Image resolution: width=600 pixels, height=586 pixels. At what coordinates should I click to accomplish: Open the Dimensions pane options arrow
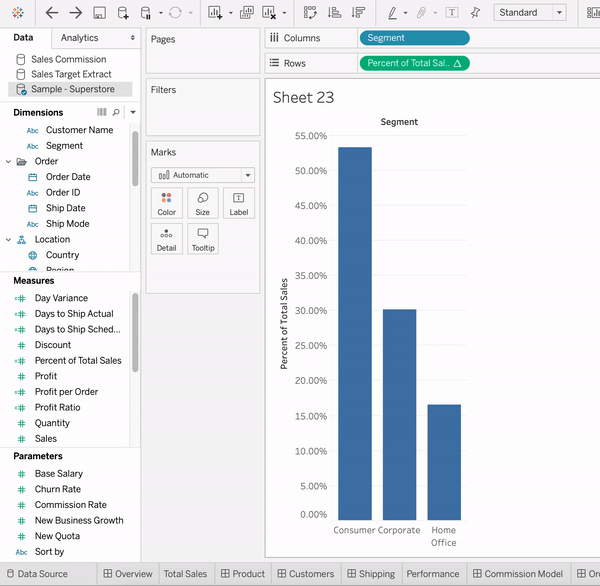[133, 113]
